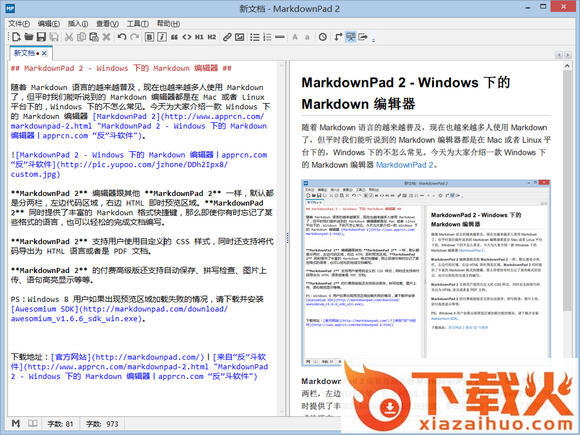The image size is (580, 435).
Task: Convert text to uppercase with A icon
Action: (x=295, y=37)
